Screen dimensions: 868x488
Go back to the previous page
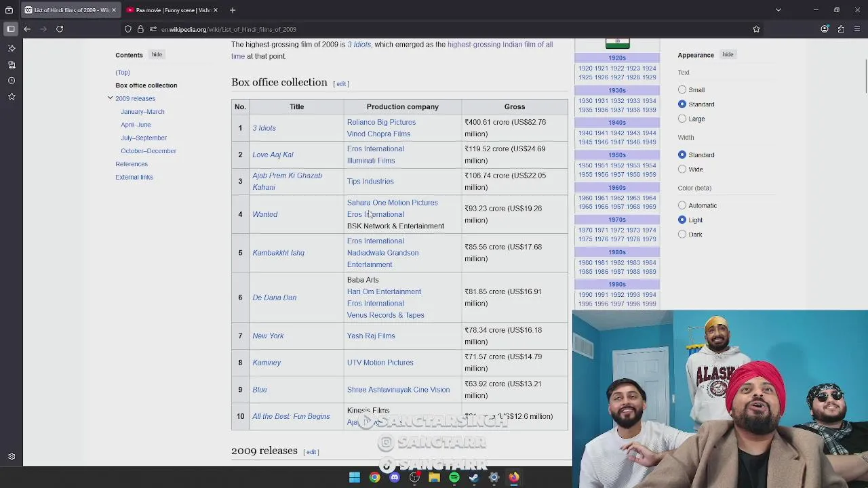click(27, 29)
